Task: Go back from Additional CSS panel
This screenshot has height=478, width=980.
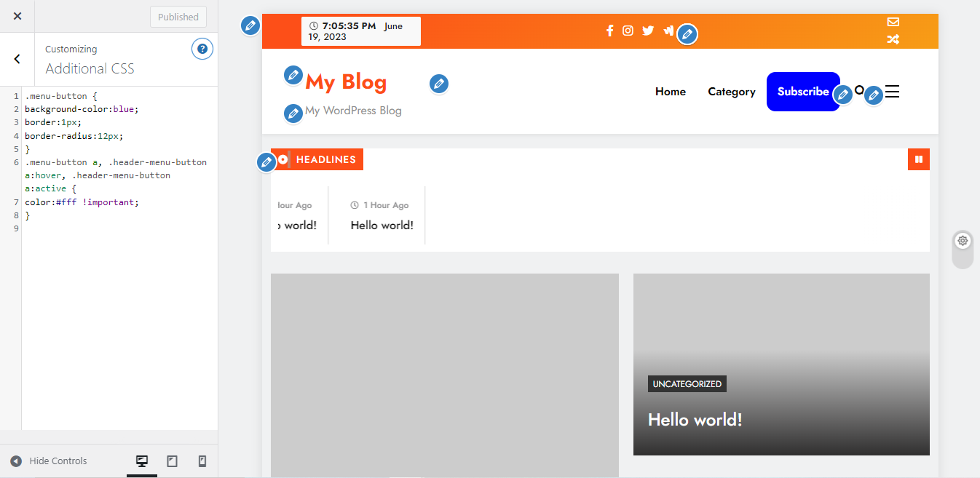Action: pyautogui.click(x=17, y=59)
